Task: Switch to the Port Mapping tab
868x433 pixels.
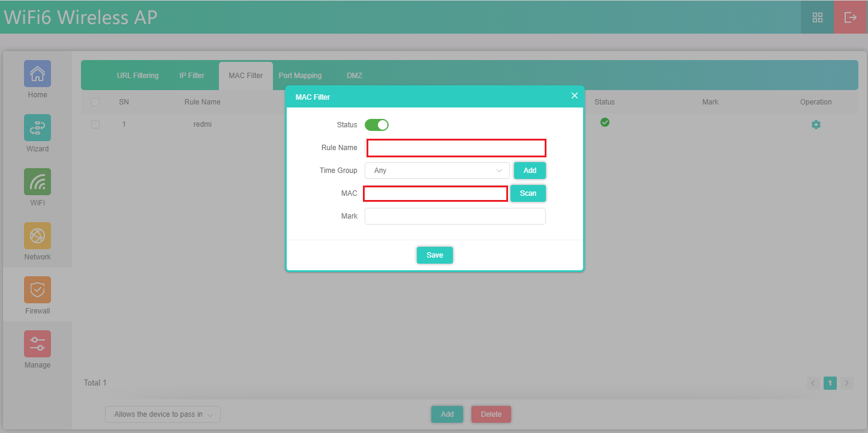Action: tap(300, 76)
